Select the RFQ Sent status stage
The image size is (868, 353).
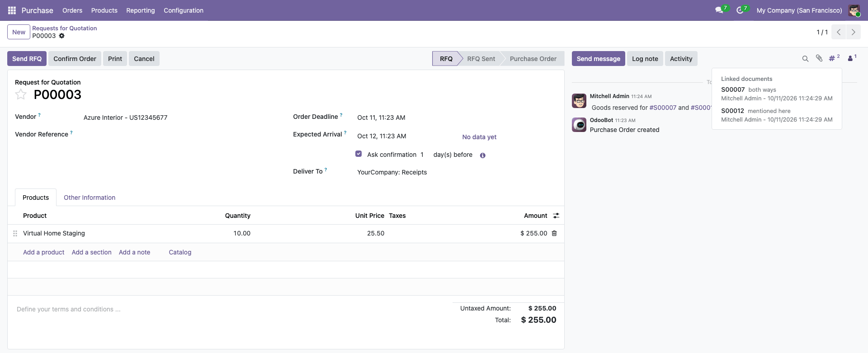[481, 59]
